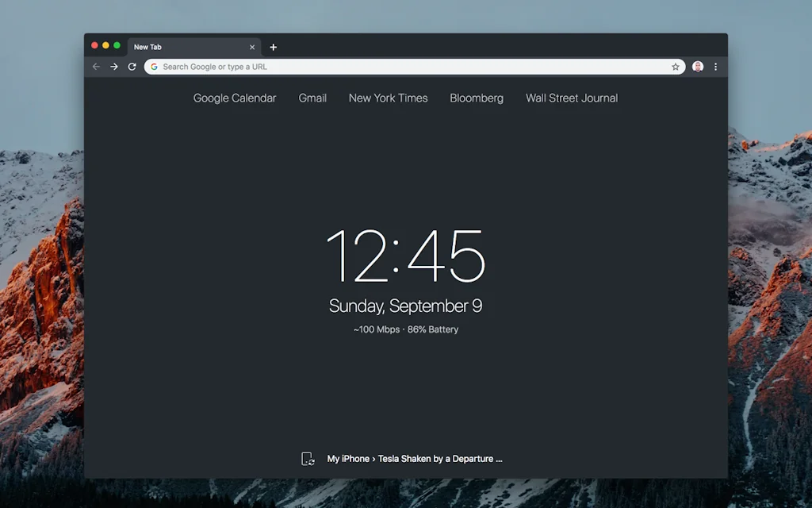This screenshot has width=812, height=508.
Task: Open the three-dot Chrome menu
Action: click(716, 67)
